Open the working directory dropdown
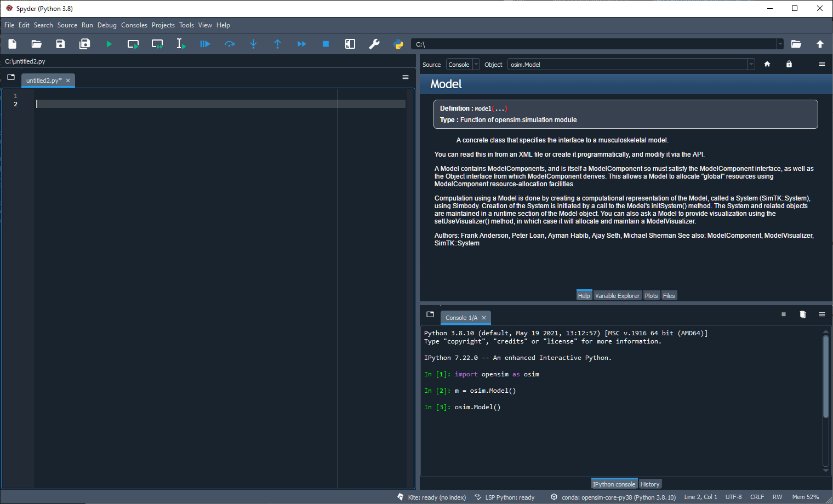The width and height of the screenshot is (833, 504). [779, 44]
